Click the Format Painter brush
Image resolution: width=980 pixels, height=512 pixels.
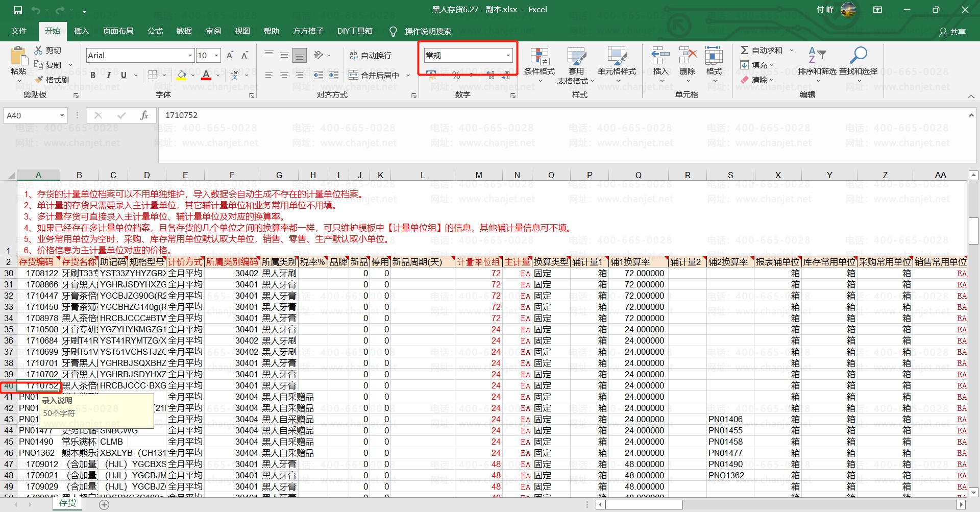(39, 80)
